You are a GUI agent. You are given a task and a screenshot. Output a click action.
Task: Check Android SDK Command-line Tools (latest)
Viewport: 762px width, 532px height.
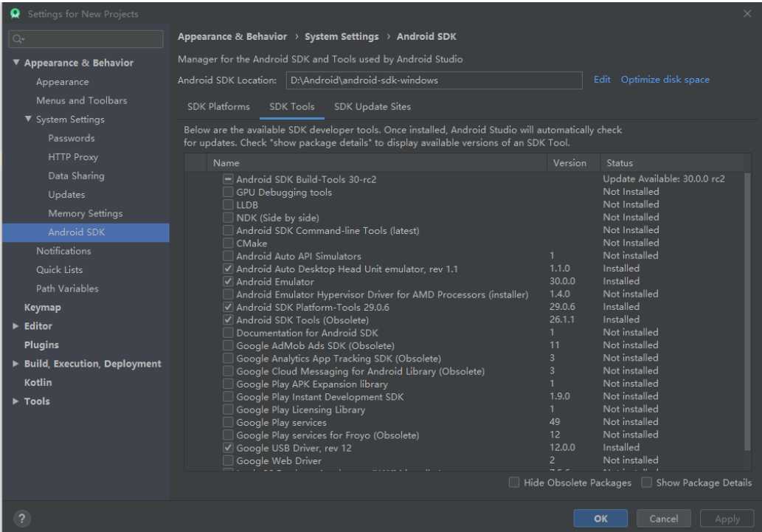(228, 230)
